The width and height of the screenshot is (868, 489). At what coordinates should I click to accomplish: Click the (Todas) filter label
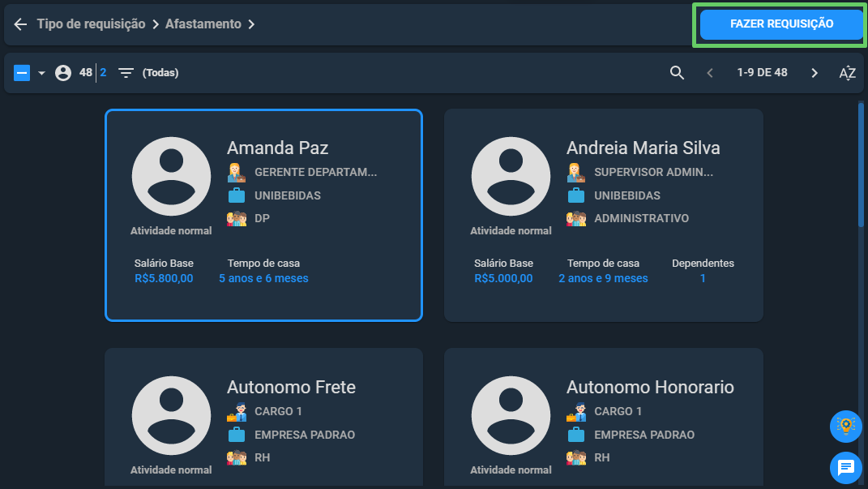[160, 72]
